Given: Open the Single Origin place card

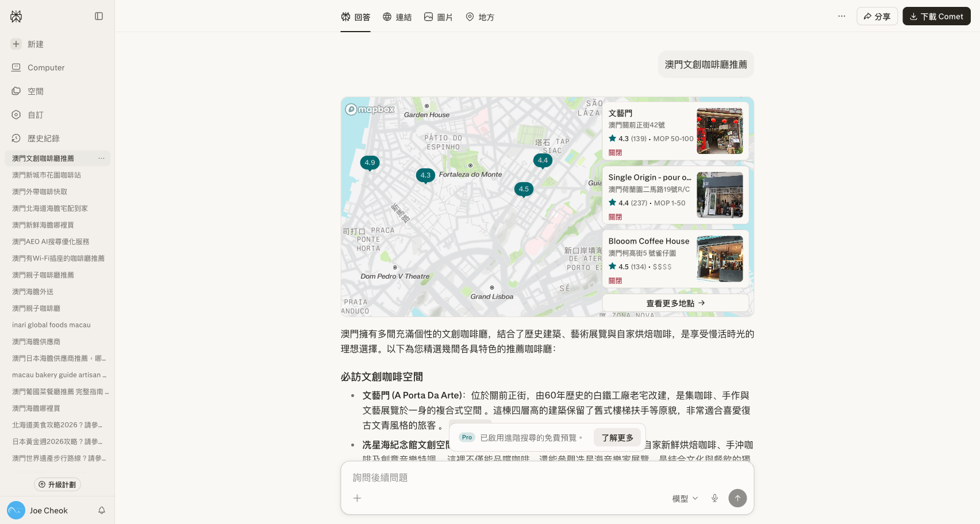Looking at the screenshot, I should (675, 195).
